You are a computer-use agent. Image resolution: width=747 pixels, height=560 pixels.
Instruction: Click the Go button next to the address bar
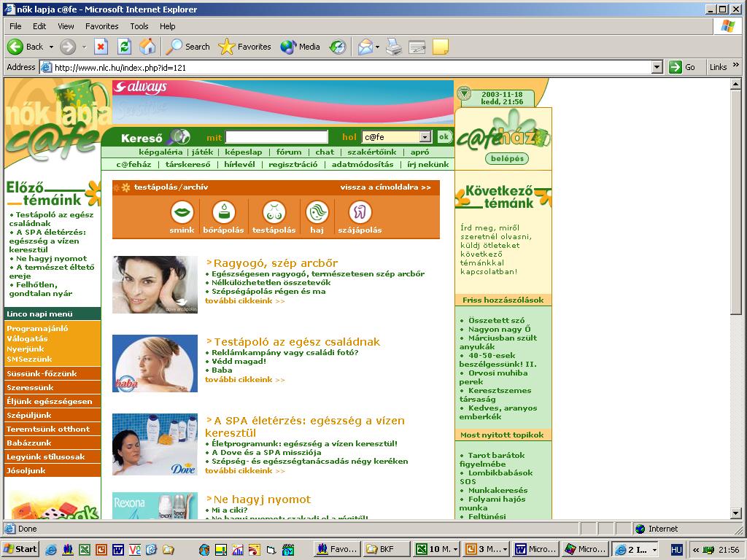(682, 67)
